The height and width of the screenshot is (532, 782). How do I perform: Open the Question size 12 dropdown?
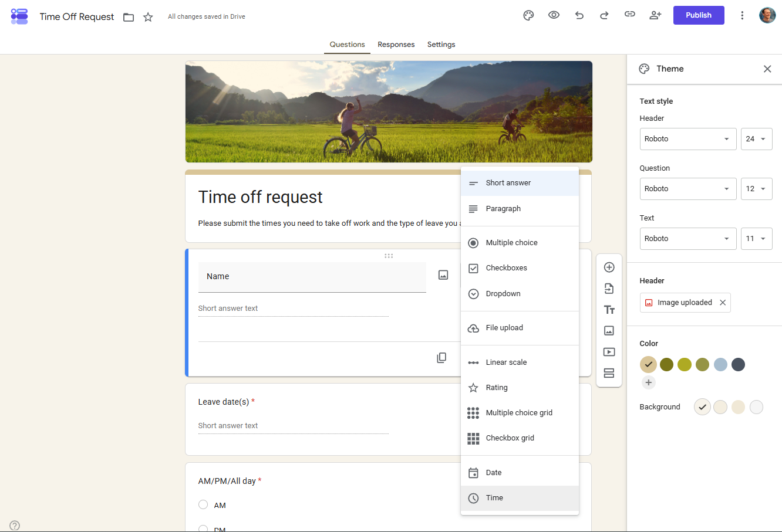coord(756,189)
